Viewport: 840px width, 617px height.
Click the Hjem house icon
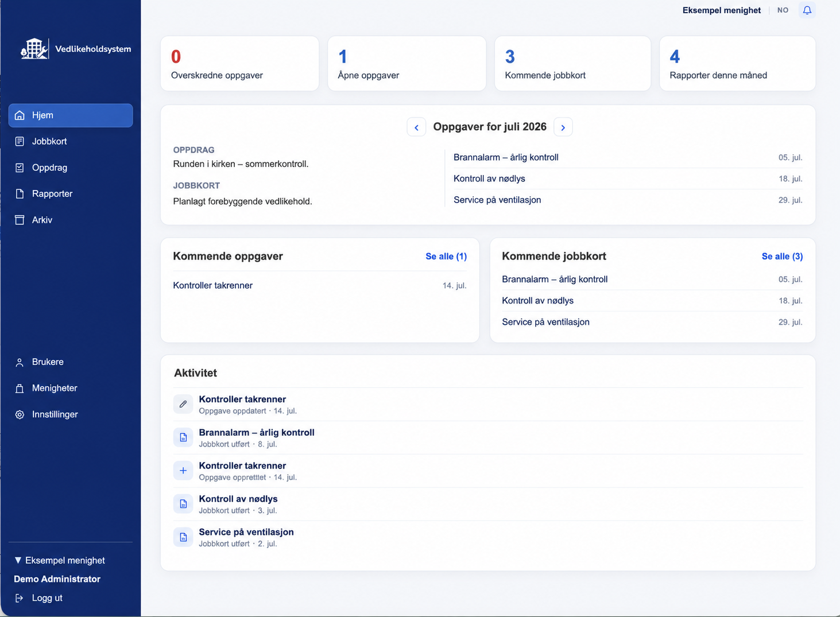[x=20, y=115]
